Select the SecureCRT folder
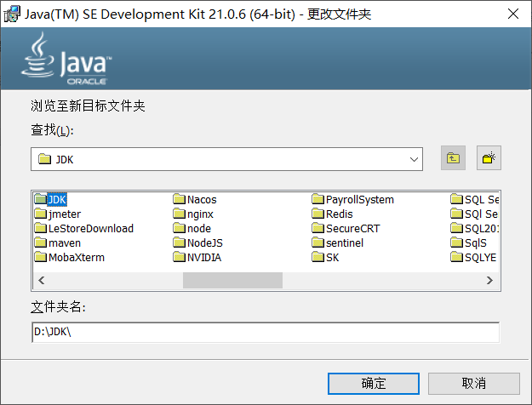 (352, 229)
